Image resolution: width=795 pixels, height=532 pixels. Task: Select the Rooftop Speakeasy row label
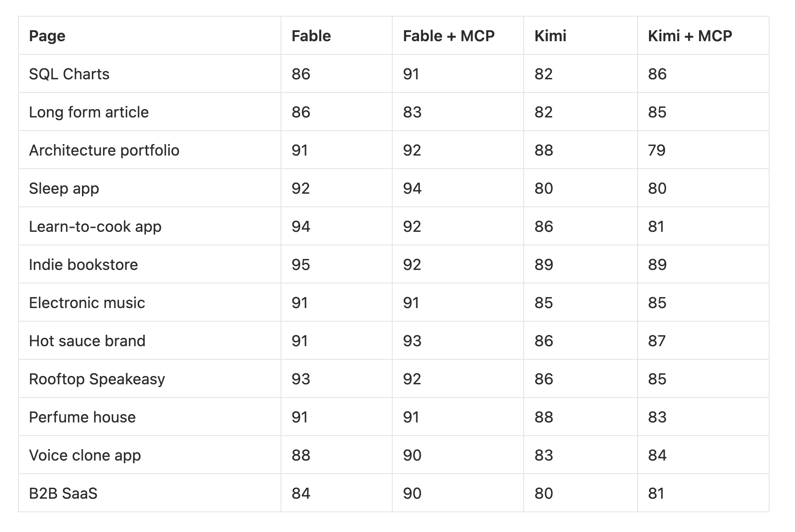(x=97, y=379)
